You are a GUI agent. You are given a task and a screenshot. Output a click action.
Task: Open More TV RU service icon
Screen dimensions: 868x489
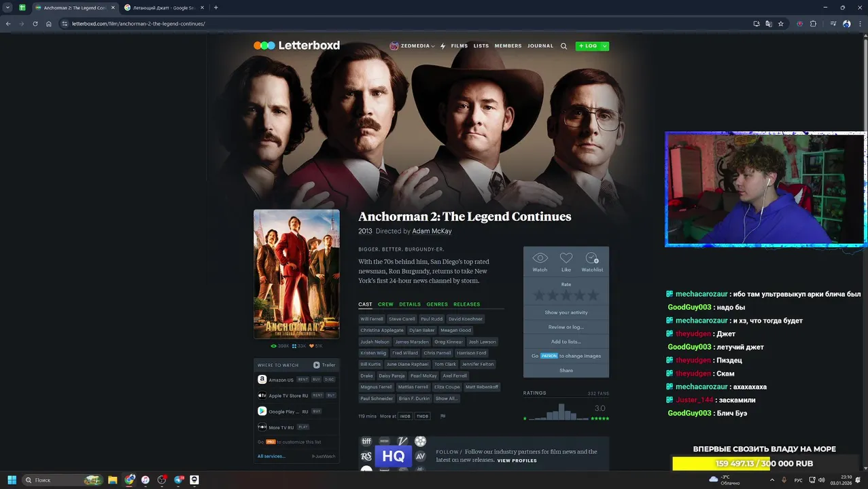click(262, 427)
